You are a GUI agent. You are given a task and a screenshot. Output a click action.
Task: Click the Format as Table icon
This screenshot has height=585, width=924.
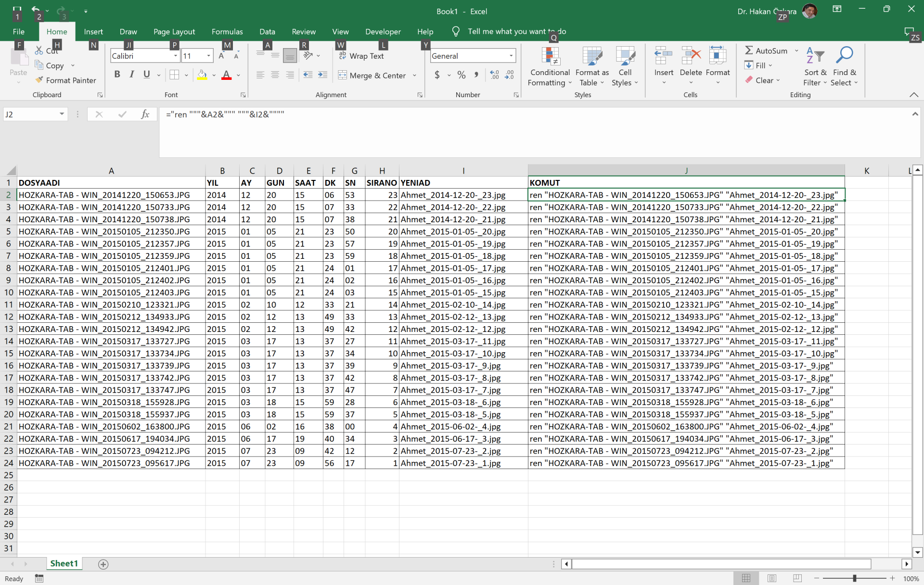pos(592,56)
